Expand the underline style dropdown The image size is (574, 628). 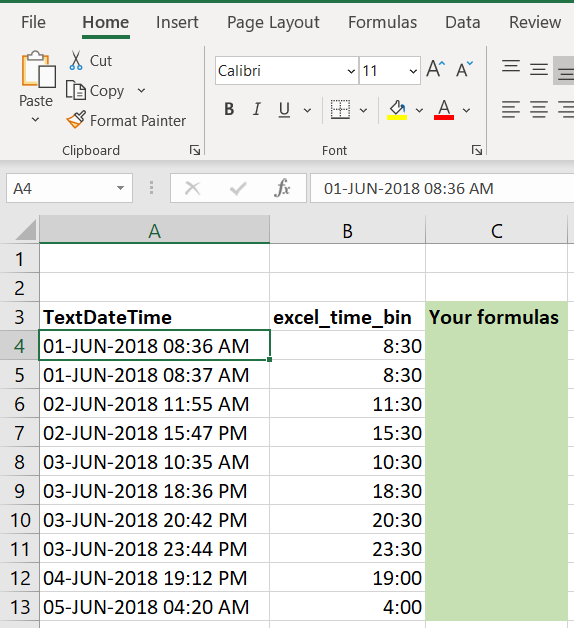(x=307, y=110)
